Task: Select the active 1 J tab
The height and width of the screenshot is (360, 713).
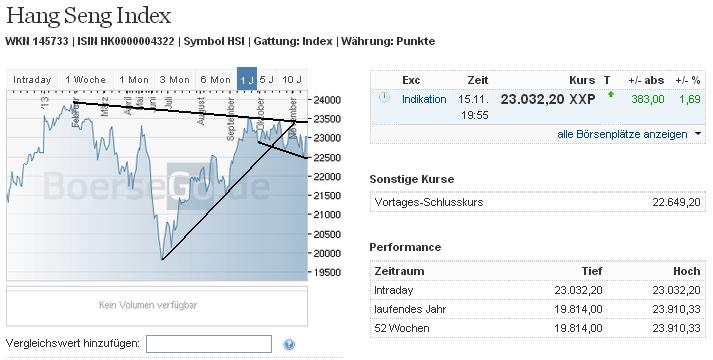Action: click(x=247, y=80)
